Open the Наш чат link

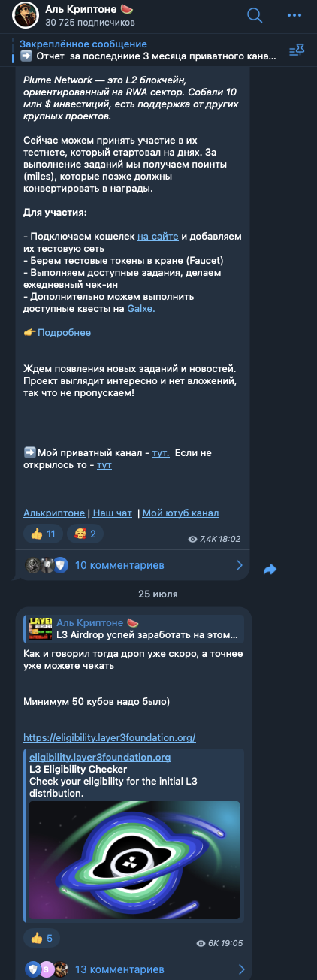(112, 513)
